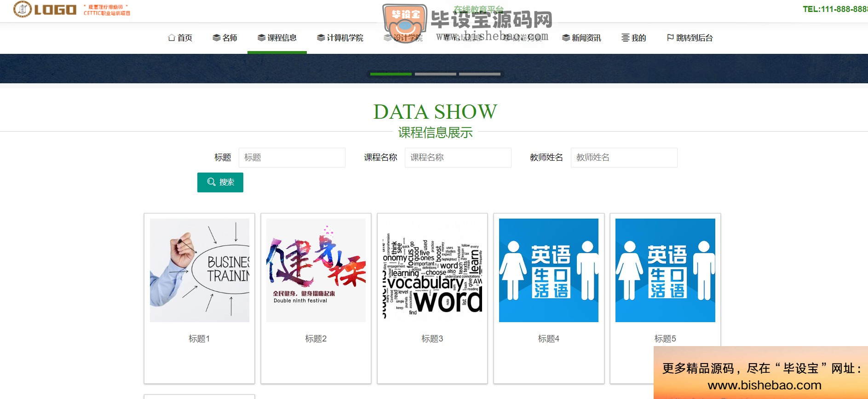The height and width of the screenshot is (399, 868).
Task: Click the 标题2 course title
Action: click(x=316, y=339)
